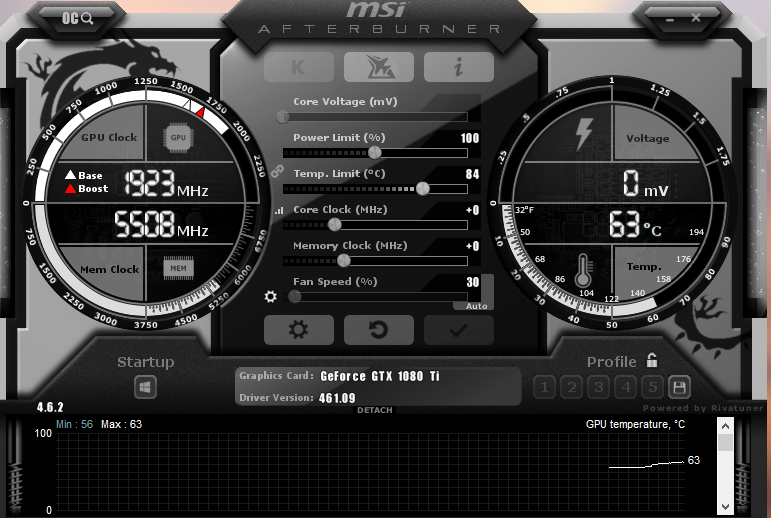
Task: Click the 1923 MHz GPU clock readout
Action: coord(166,183)
